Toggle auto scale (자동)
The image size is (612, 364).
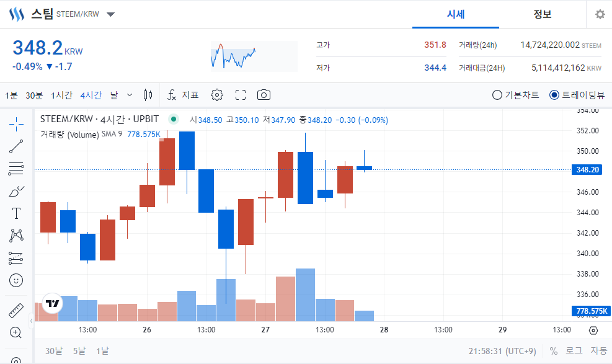pos(598,351)
